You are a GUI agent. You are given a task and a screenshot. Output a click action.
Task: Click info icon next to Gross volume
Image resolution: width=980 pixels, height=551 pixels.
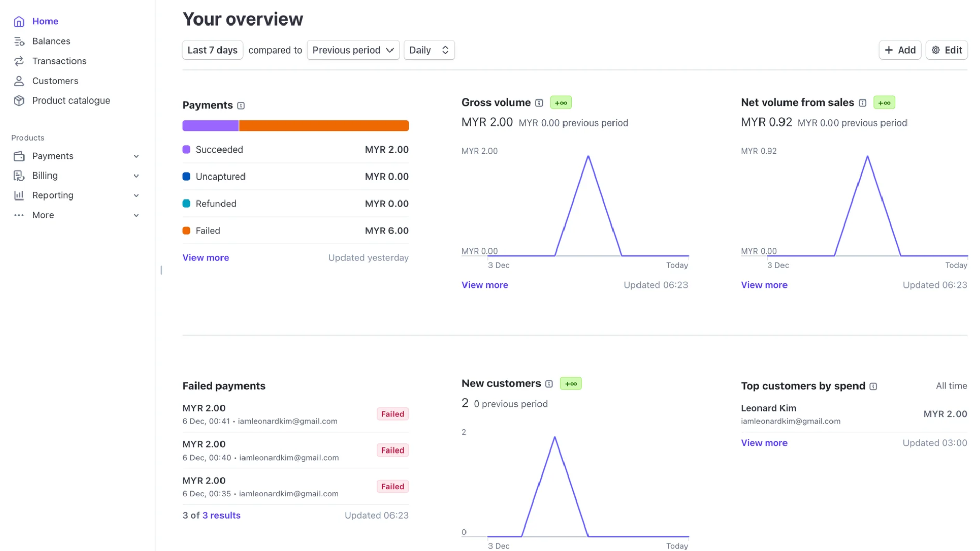pyautogui.click(x=539, y=103)
